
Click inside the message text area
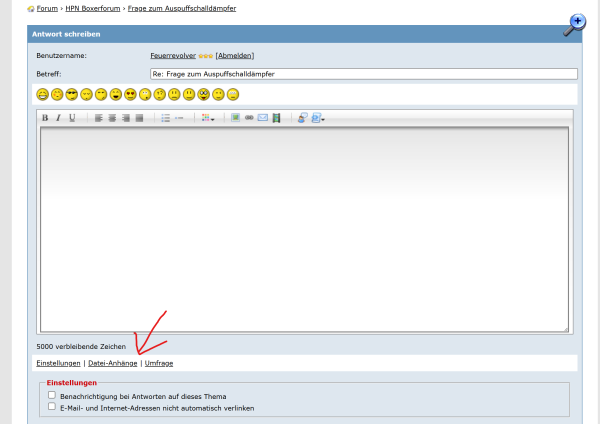coord(305,230)
